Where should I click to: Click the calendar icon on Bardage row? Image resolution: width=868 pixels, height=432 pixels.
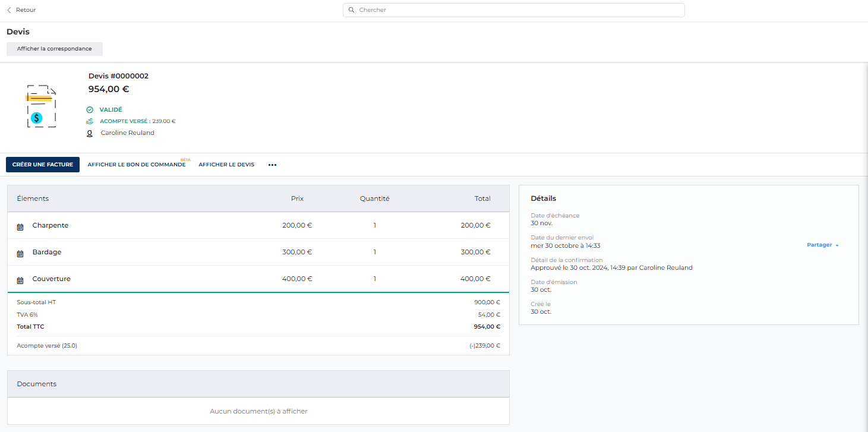pyautogui.click(x=20, y=254)
